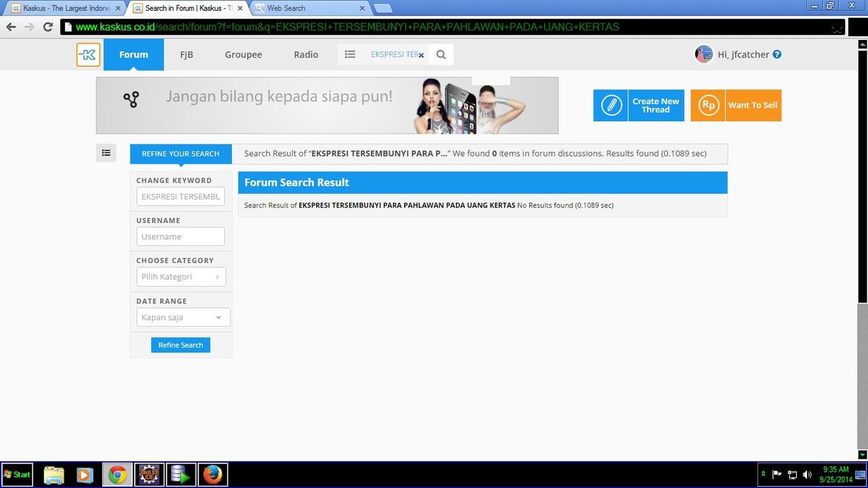The width and height of the screenshot is (868, 488).
Task: Click the Create New Thread pencil icon
Action: pyautogui.click(x=611, y=105)
